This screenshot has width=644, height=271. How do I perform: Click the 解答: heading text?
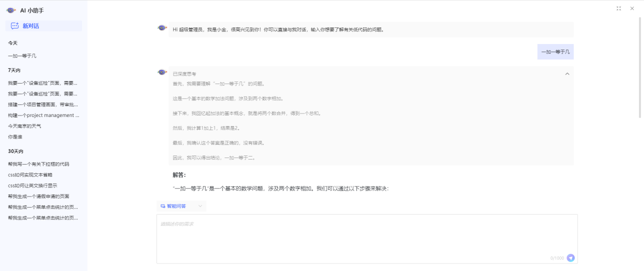pos(179,175)
